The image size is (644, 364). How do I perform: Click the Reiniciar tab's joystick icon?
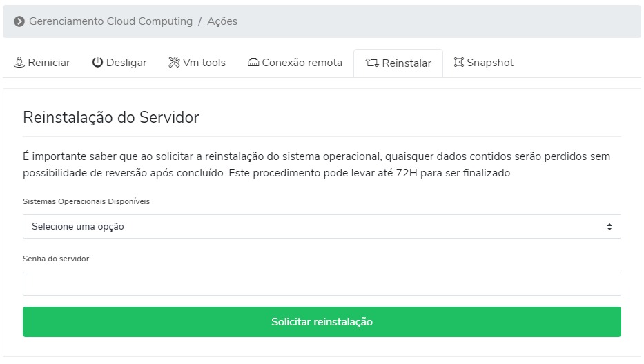coord(19,62)
